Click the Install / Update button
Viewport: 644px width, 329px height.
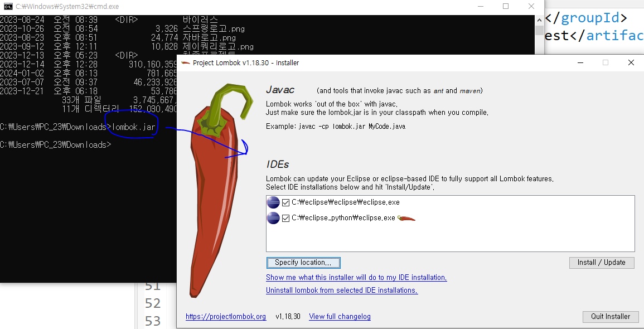602,263
